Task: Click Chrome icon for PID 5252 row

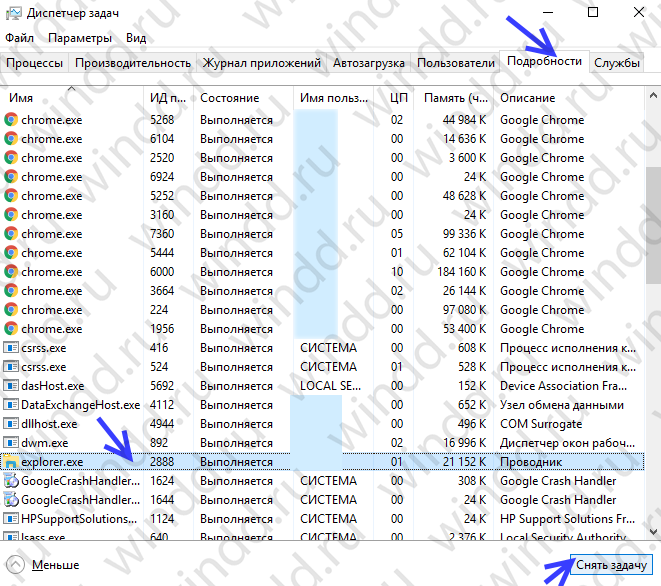Action: click(11, 196)
